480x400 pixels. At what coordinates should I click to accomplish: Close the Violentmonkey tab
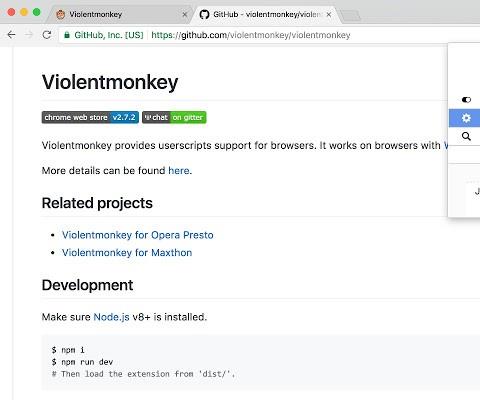click(185, 15)
